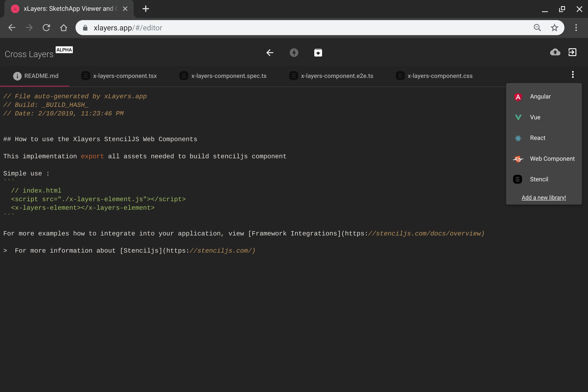This screenshot has height=392, width=588.
Task: Click the '<x-layers-element>' tag line
Action: [83, 208]
